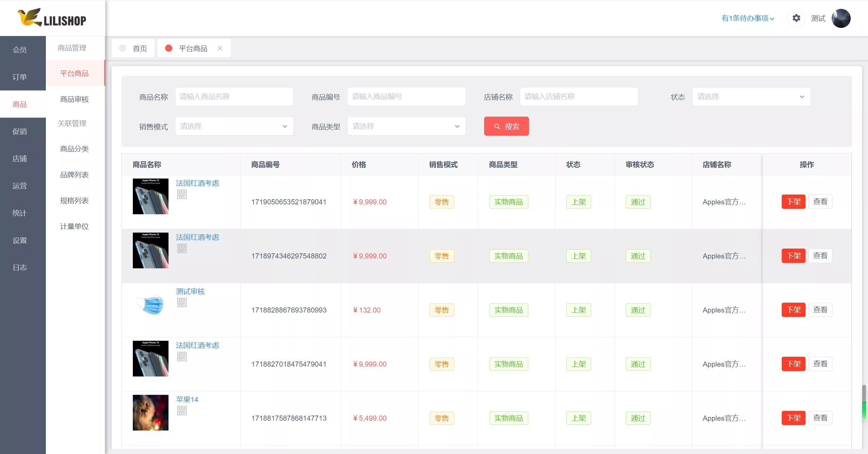Click the red 搜索 button

506,126
